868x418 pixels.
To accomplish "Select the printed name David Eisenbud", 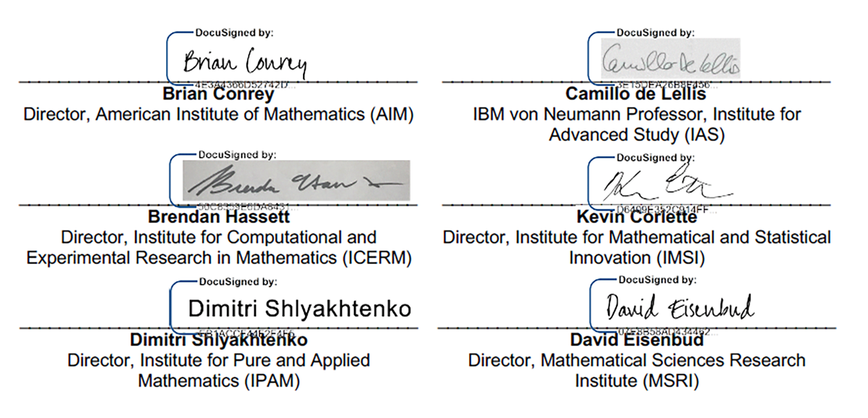I will pos(636,340).
